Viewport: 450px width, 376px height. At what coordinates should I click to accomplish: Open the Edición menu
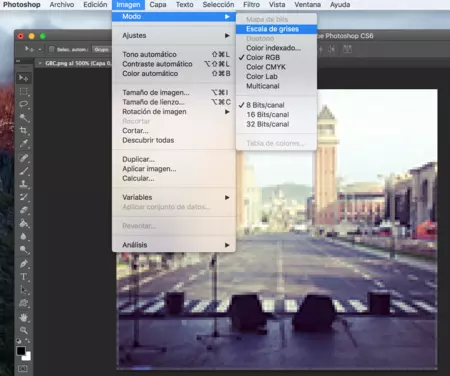[95, 5]
